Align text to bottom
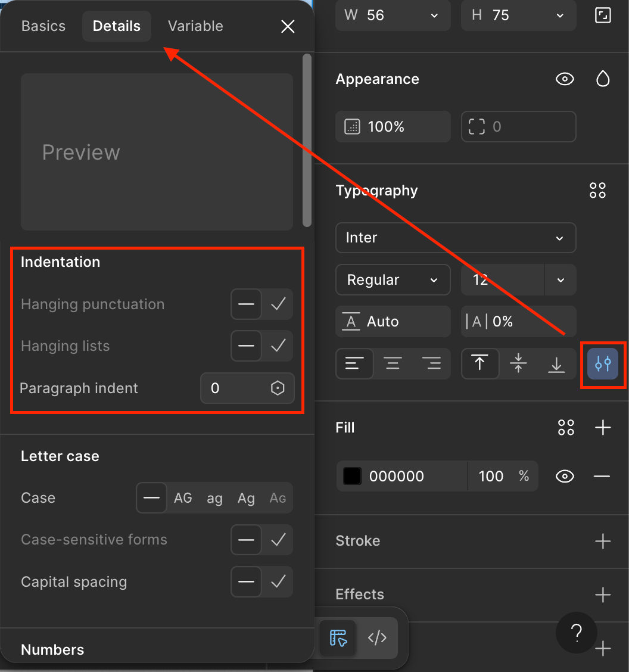The height and width of the screenshot is (672, 629). coord(556,364)
